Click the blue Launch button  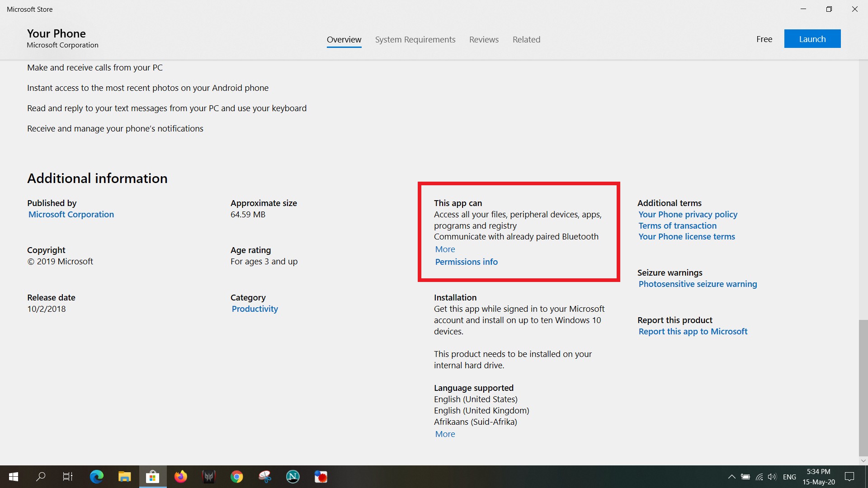(x=812, y=39)
